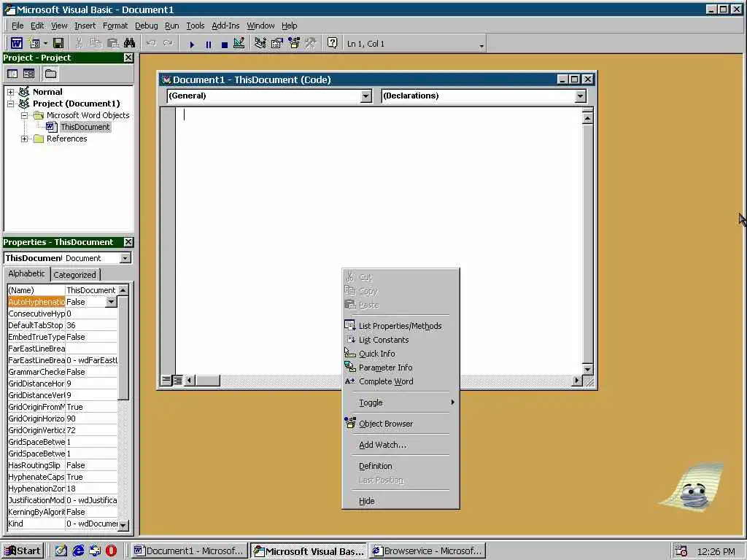Click View Object icon in Project panel
The width and height of the screenshot is (747, 560).
tap(29, 74)
